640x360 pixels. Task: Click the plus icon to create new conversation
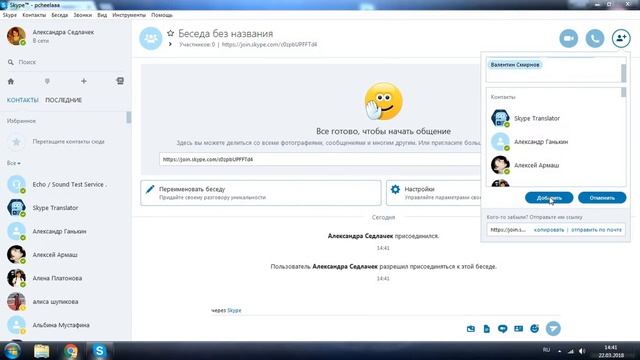click(84, 81)
